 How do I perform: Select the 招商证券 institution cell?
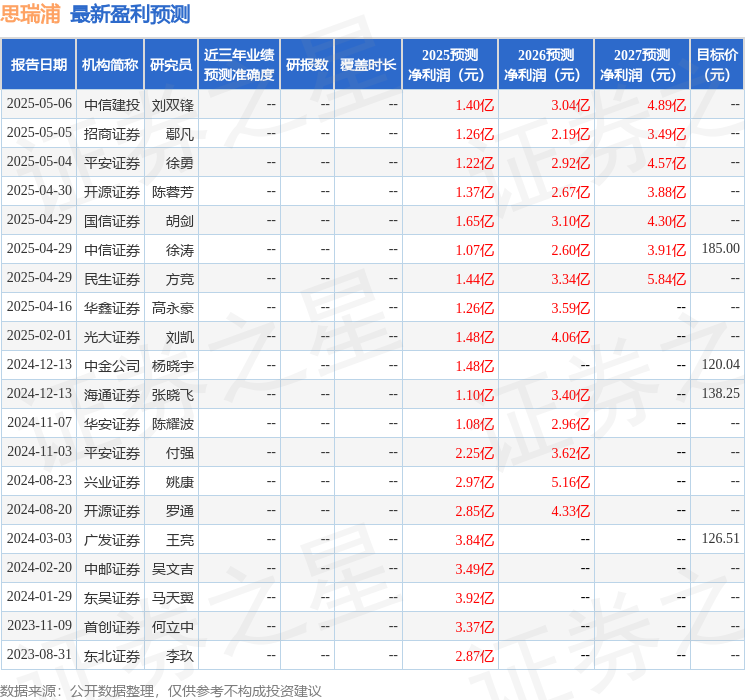(x=112, y=134)
